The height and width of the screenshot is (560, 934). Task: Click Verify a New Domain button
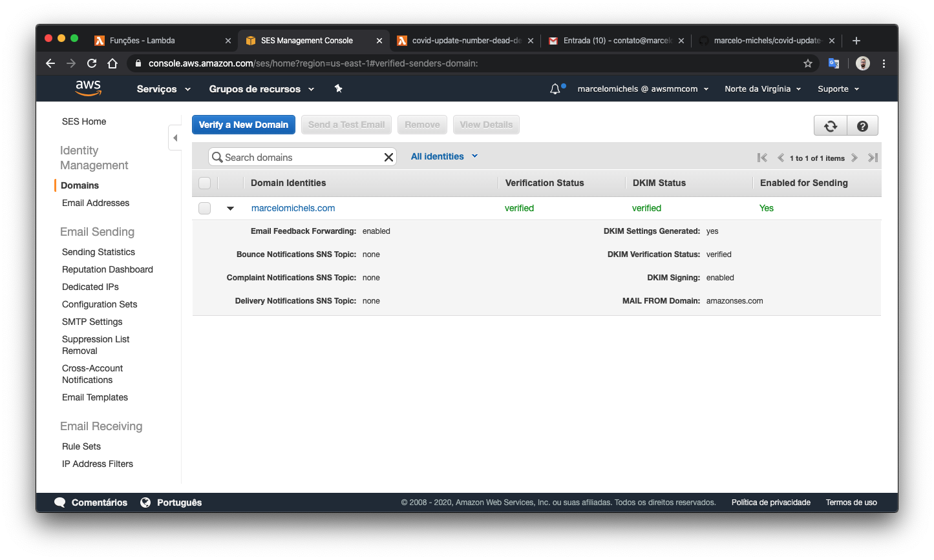pyautogui.click(x=244, y=125)
